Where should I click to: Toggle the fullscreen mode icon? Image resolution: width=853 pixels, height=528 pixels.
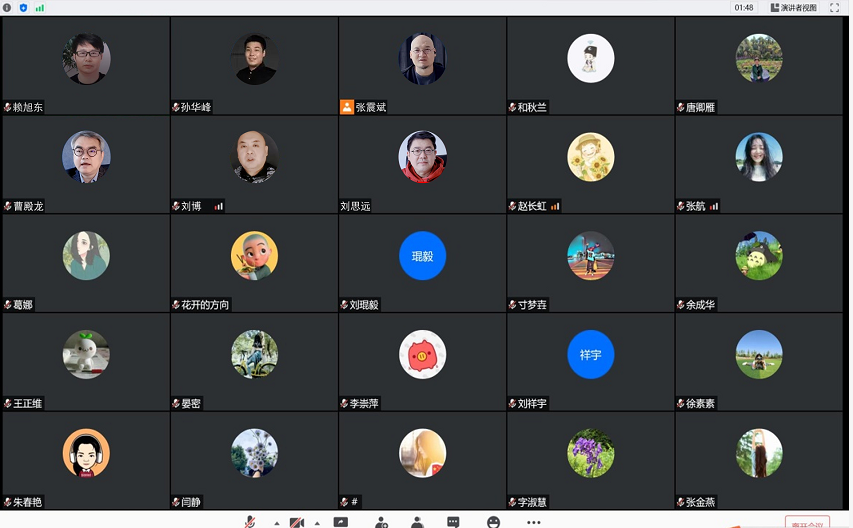click(x=835, y=8)
